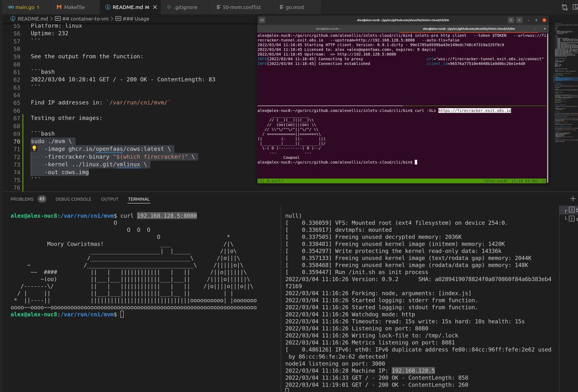Open changes compare icon in editor toolbar
578x392 pixels.
(565, 8)
